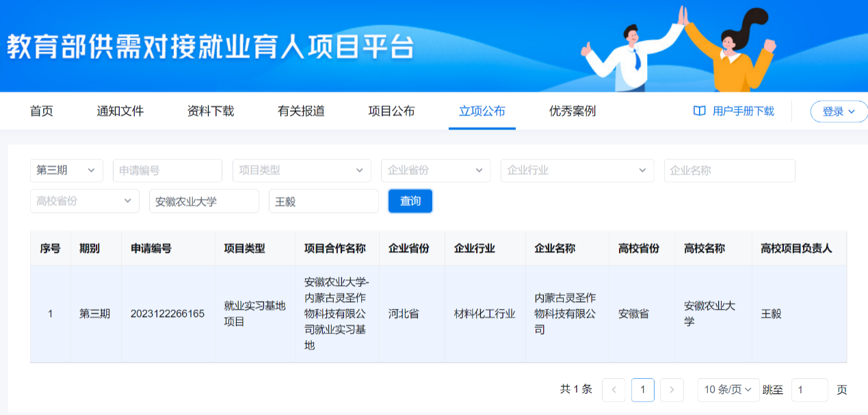
Task: Expand the 高校省份 dropdown
Action: [x=84, y=201]
